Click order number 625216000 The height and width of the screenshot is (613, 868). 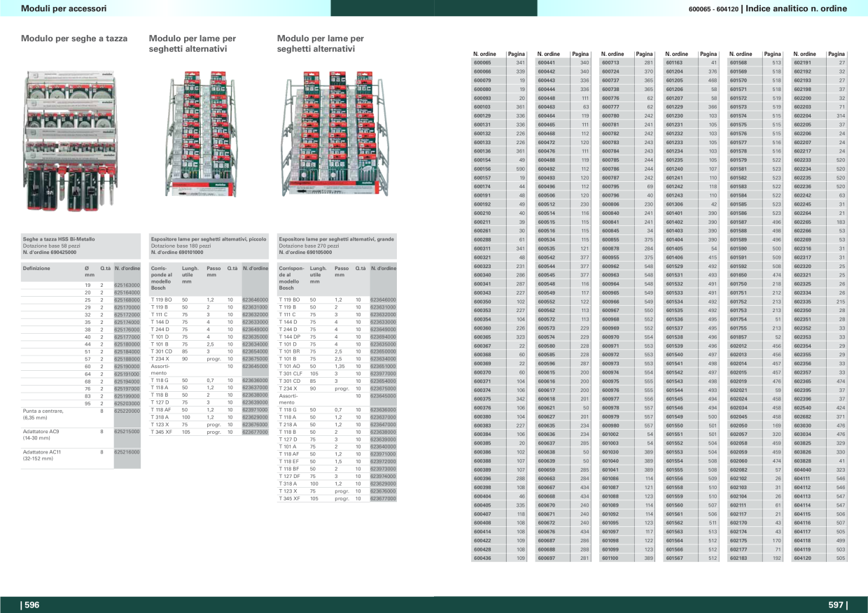pyautogui.click(x=127, y=452)
